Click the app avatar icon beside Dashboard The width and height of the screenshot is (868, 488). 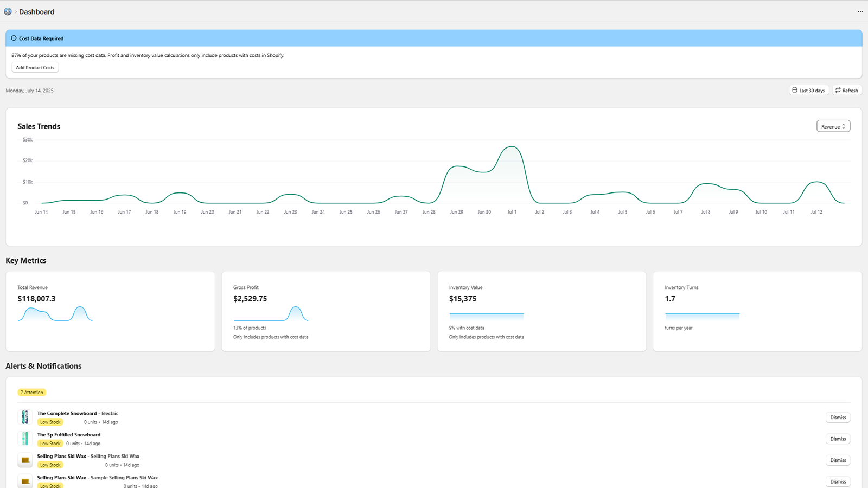8,11
